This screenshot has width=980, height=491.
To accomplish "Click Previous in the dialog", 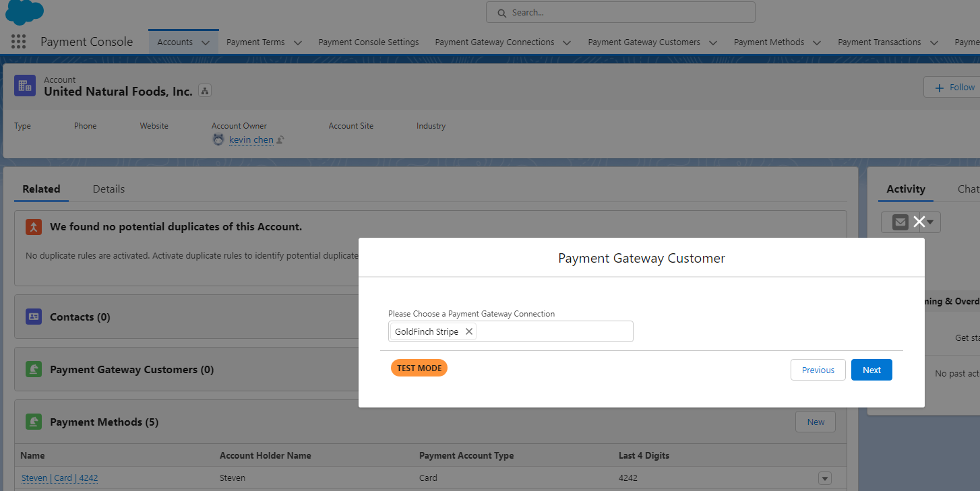I will [818, 370].
